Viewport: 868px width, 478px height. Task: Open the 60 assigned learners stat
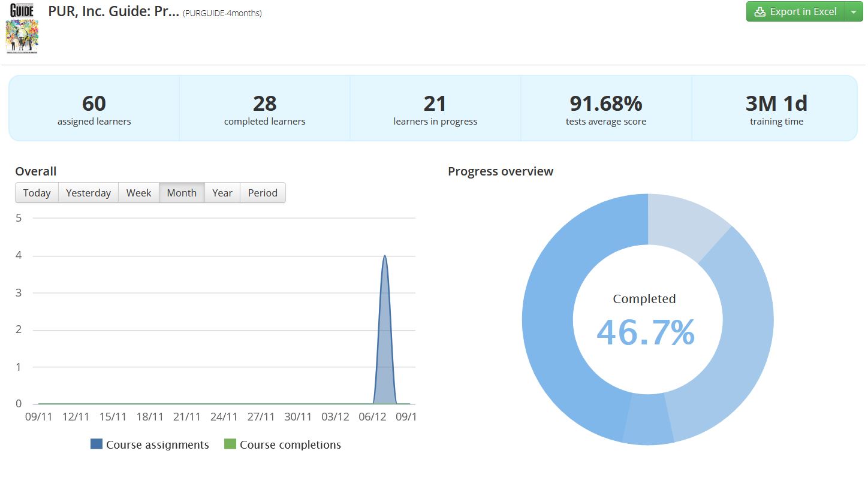[94, 109]
